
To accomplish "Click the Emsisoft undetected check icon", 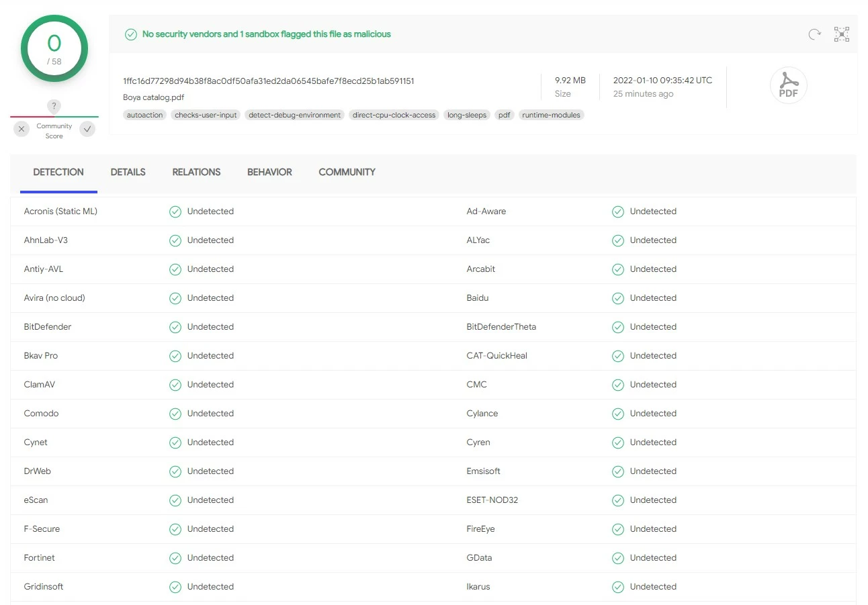I will coord(618,471).
